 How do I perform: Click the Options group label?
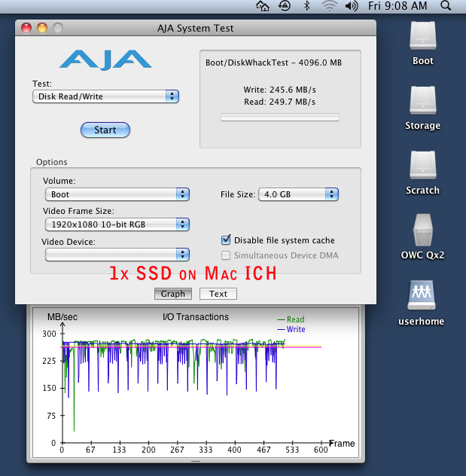[x=52, y=162]
